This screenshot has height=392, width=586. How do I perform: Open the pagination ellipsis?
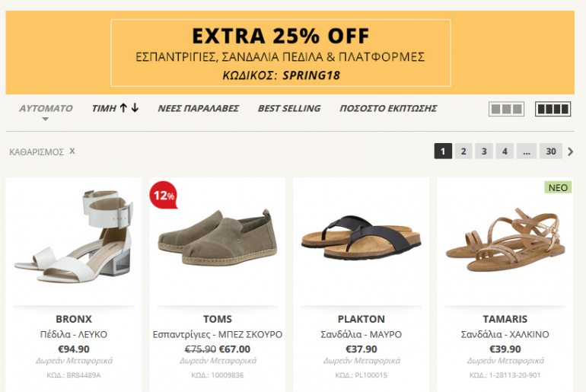[x=526, y=151]
